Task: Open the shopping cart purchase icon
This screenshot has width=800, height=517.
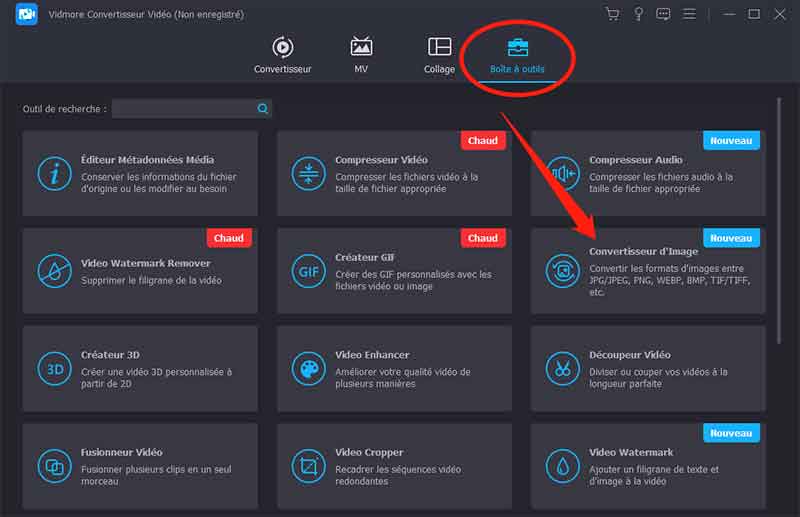Action: pyautogui.click(x=612, y=14)
